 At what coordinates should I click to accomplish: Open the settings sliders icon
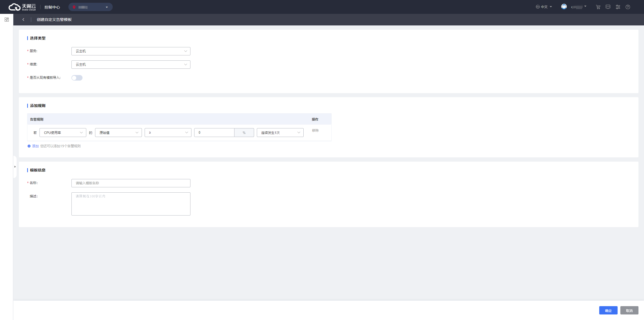coord(618,7)
